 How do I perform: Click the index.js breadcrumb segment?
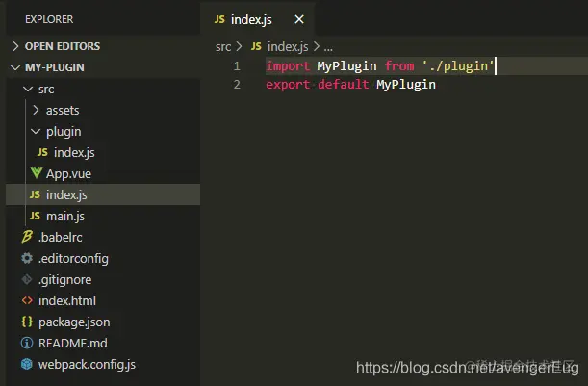[x=288, y=47]
